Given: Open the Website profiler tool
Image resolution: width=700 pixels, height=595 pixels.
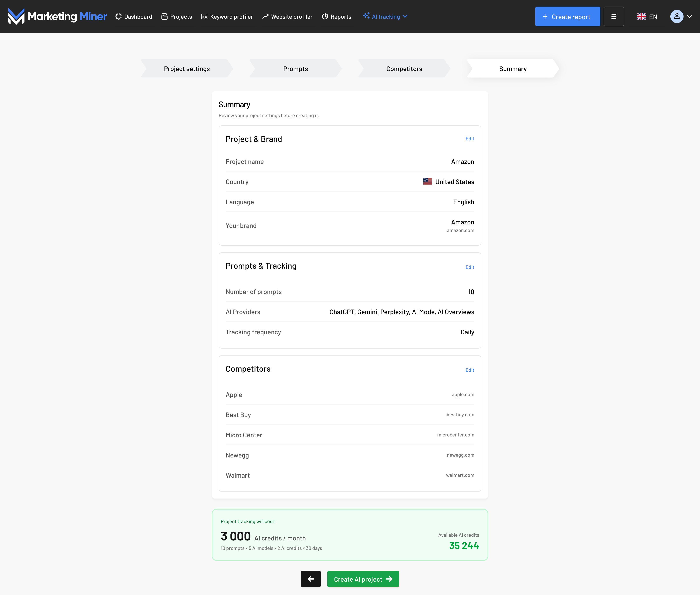Looking at the screenshot, I should coord(287,16).
